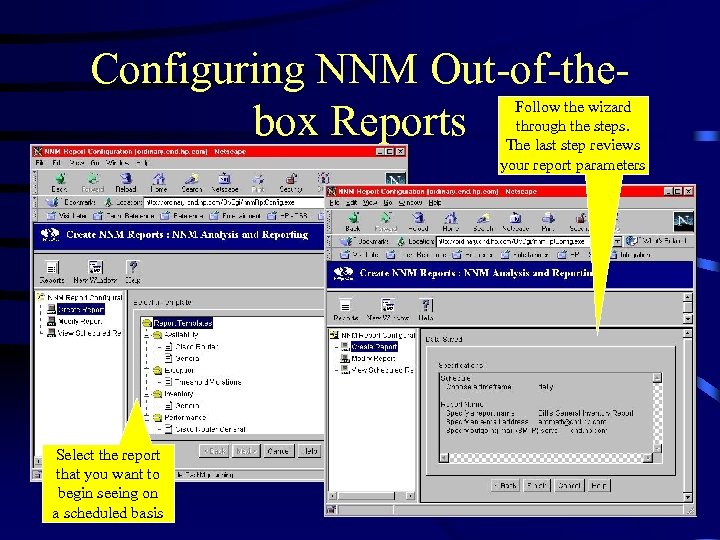Image resolution: width=720 pixels, height=540 pixels.
Task: Click the Location URL field in left window
Action: (x=233, y=202)
